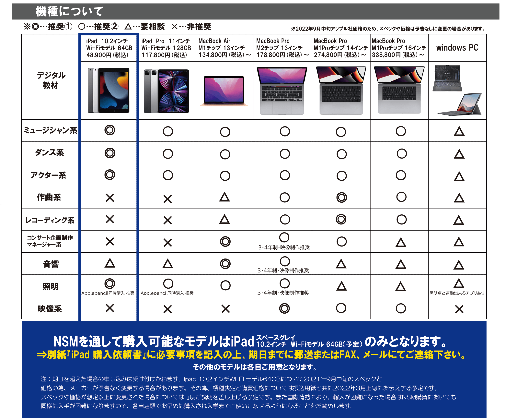Click the ダンス系 row label
The height and width of the screenshot is (420, 506).
[49, 153]
